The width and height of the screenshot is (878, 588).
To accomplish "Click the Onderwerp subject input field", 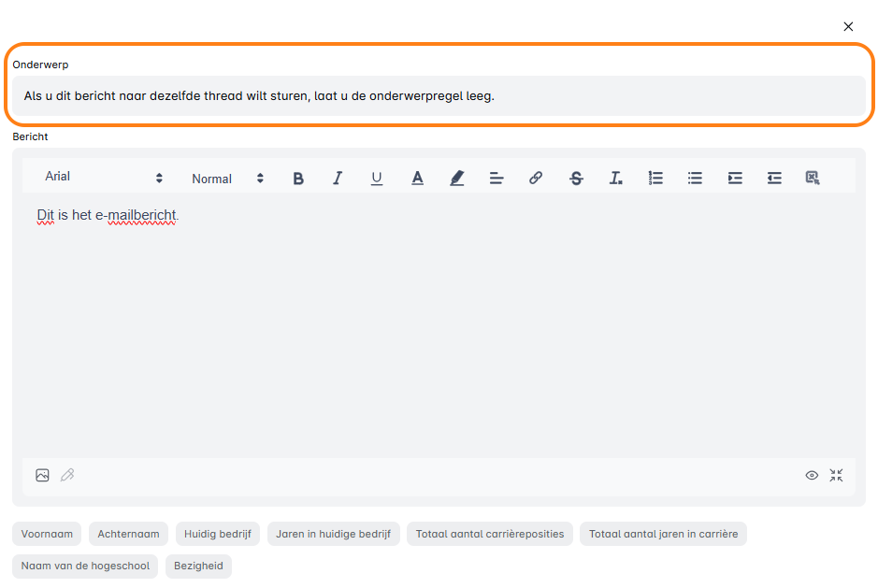I will (x=439, y=96).
